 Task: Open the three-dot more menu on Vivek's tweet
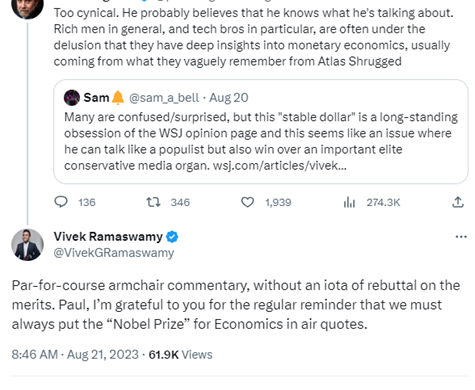click(x=461, y=237)
